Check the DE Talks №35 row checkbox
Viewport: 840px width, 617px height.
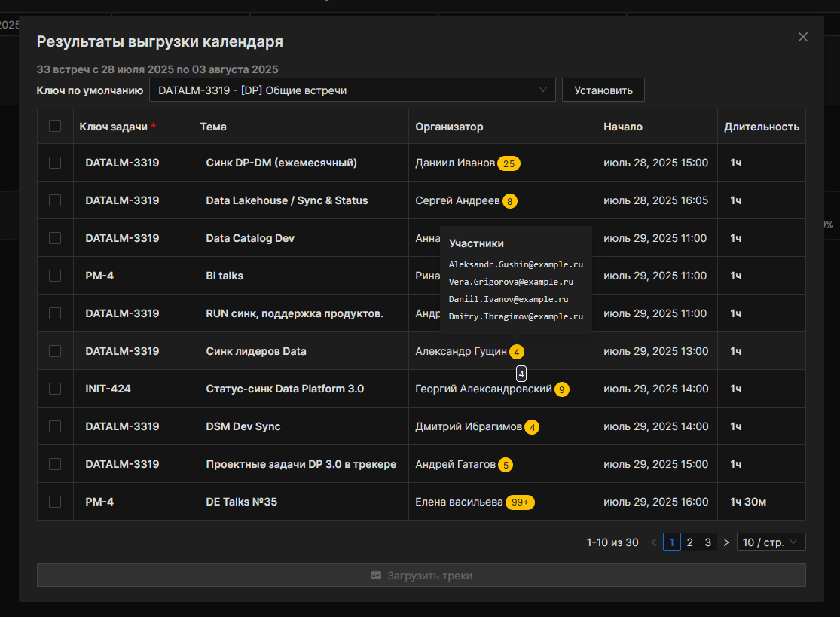coord(55,502)
